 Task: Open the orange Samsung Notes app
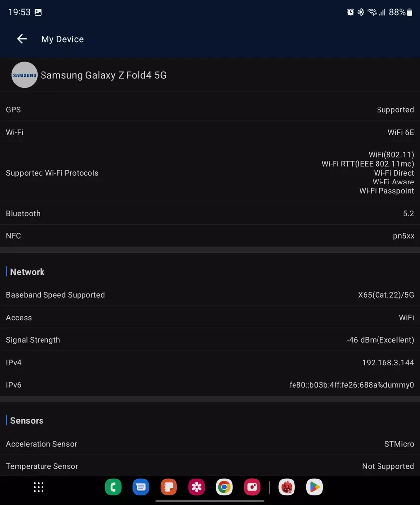pyautogui.click(x=168, y=487)
